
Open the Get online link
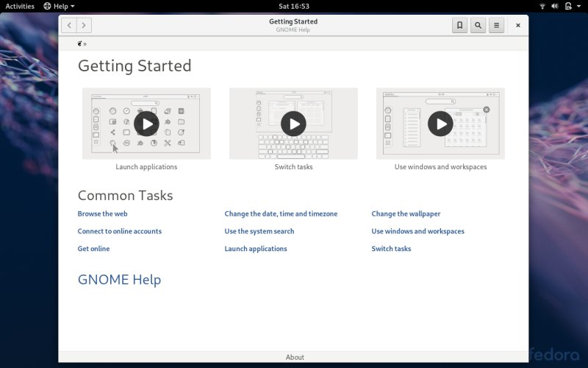(x=94, y=249)
